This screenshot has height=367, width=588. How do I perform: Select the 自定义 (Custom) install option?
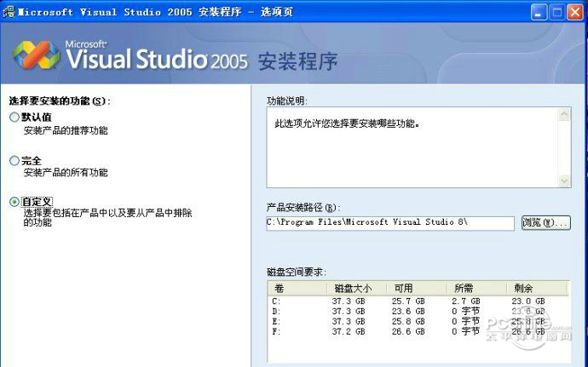[14, 202]
